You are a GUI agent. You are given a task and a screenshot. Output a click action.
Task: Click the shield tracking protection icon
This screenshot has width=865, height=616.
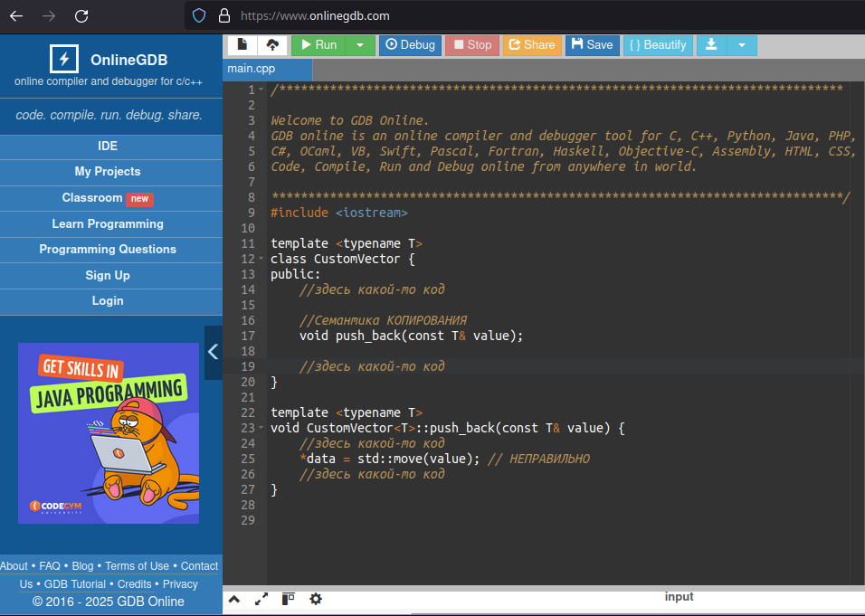coord(199,15)
